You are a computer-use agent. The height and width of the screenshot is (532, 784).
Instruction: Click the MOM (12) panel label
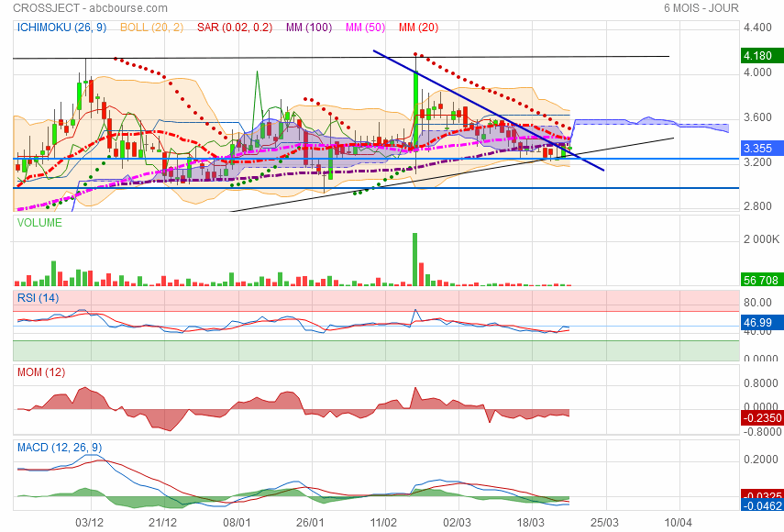coord(41,372)
